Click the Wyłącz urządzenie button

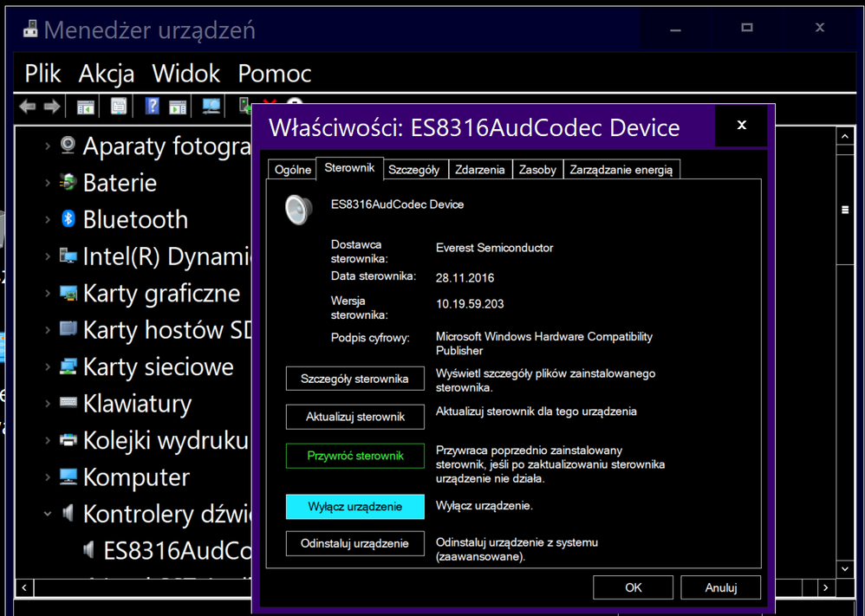pos(354,507)
